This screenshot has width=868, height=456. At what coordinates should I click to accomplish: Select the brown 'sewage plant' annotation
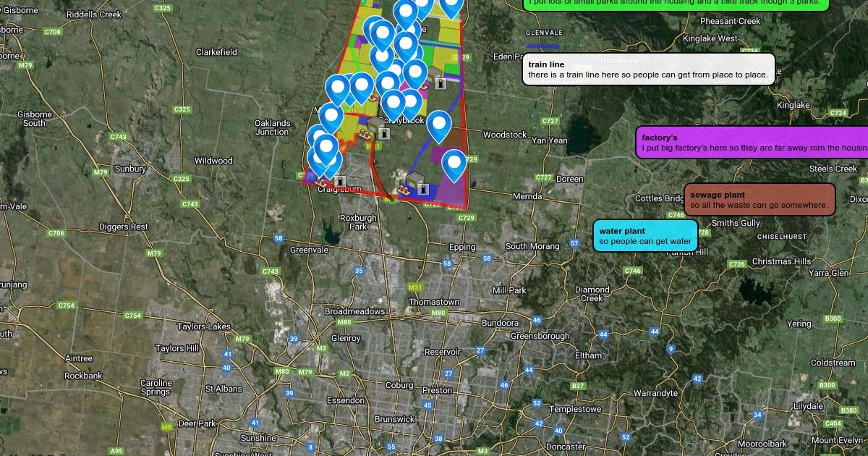click(x=759, y=199)
